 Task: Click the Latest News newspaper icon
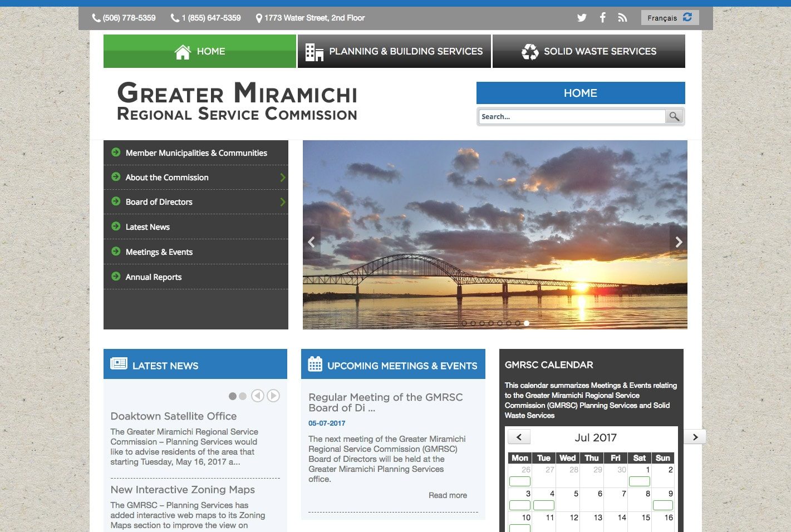tap(119, 364)
